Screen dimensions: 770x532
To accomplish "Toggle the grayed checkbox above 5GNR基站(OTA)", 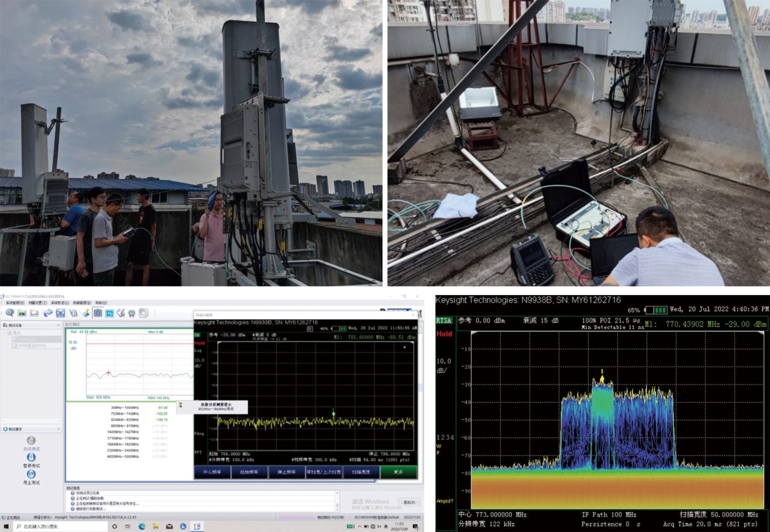I will pos(13,339).
